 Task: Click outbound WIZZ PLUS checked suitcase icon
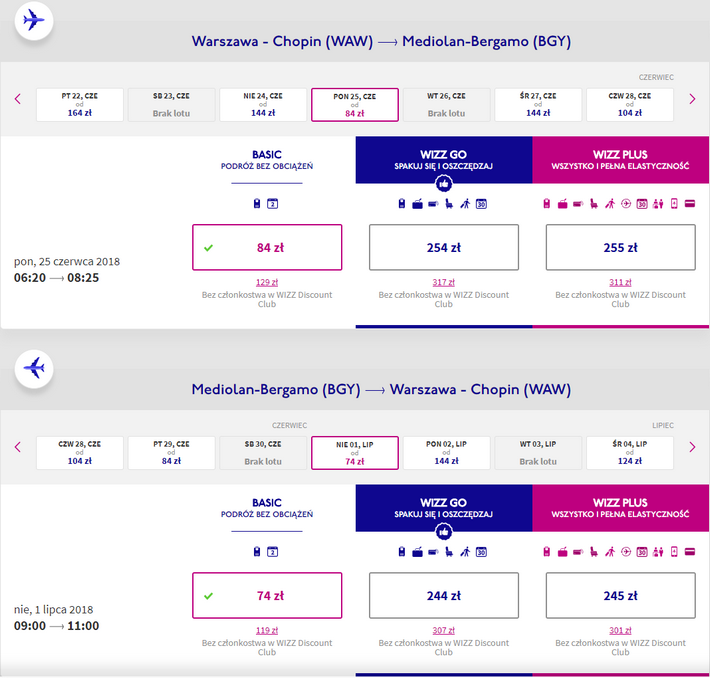(x=562, y=204)
